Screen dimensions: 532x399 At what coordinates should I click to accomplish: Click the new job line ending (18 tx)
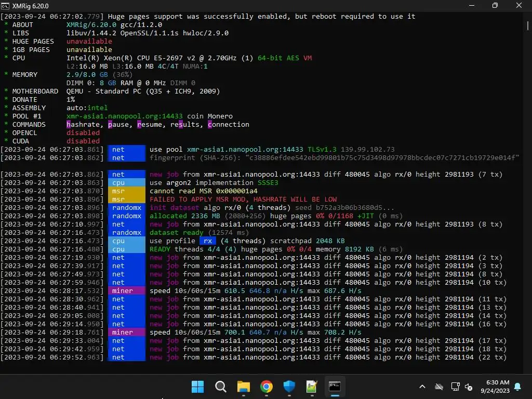[328, 349]
